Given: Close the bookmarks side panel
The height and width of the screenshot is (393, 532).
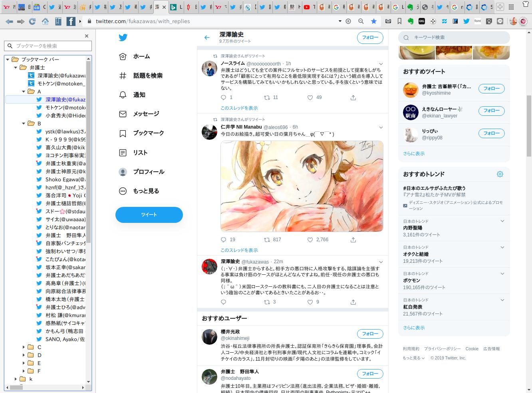Looking at the screenshot, I should tap(87, 36).
